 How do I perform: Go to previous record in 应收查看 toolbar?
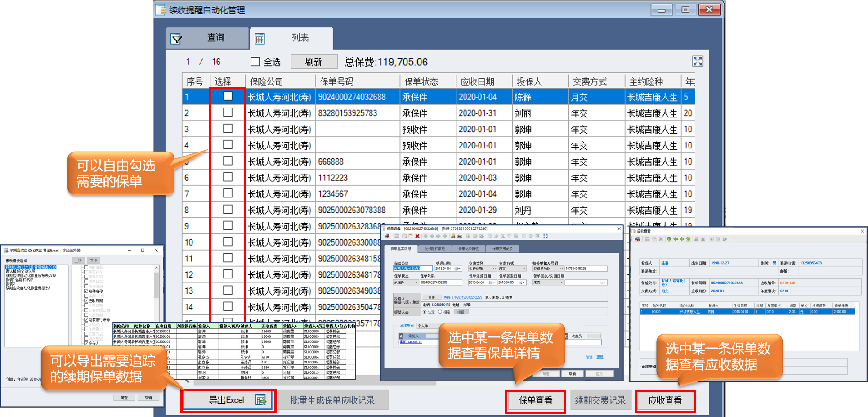point(676,239)
